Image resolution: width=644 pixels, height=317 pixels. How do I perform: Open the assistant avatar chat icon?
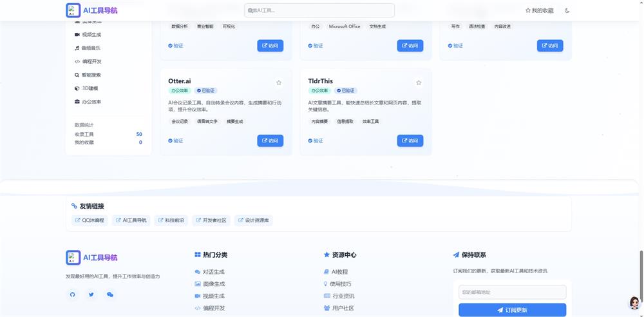pos(634,303)
